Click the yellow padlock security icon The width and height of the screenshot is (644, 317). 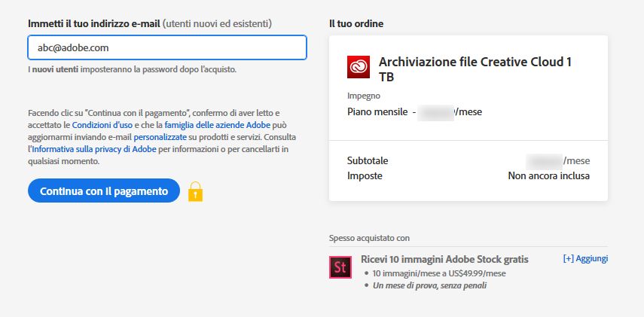[196, 192]
